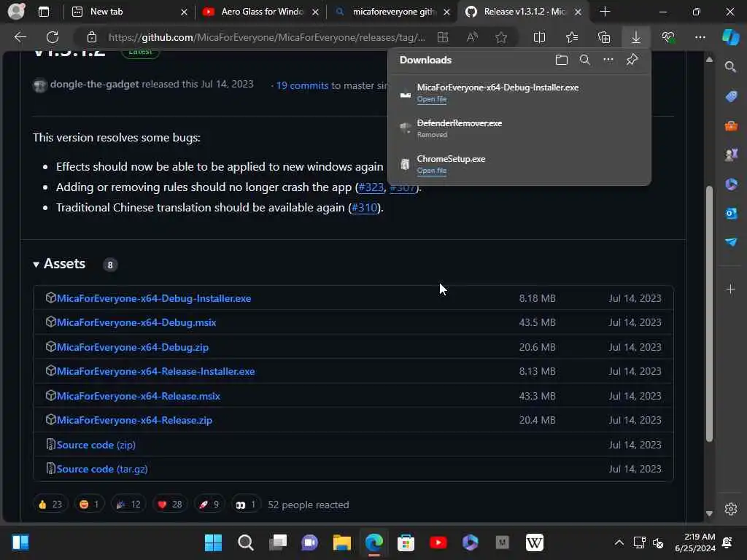Open the 19 commits link

pos(302,86)
